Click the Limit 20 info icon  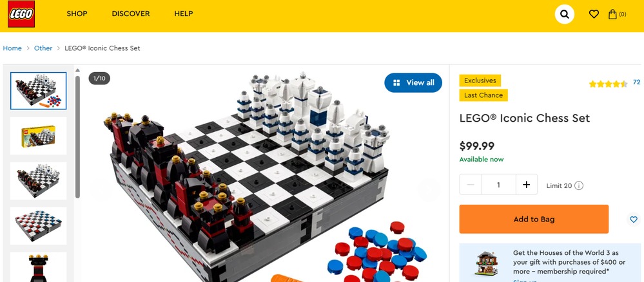[579, 185]
